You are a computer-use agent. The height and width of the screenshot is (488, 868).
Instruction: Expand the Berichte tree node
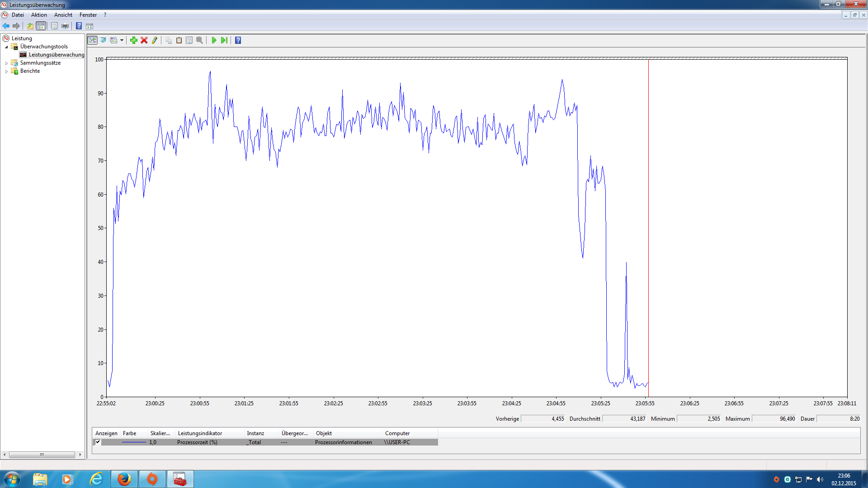(6, 71)
